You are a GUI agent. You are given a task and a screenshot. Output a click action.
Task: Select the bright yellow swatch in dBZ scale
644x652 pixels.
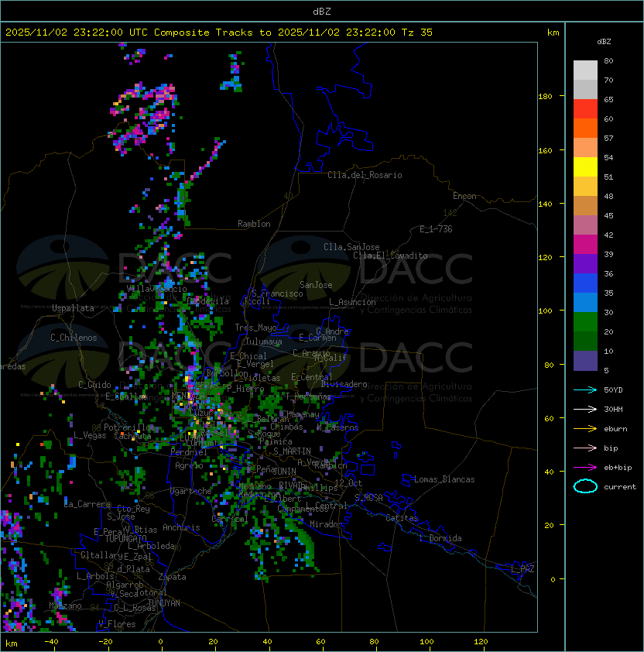click(585, 167)
